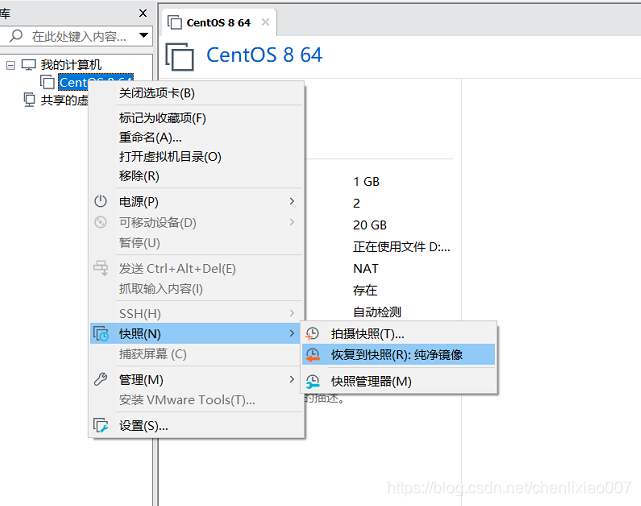Image resolution: width=641 pixels, height=506 pixels.
Task: Click the tab's VM icon for CentOS 8 64
Action: [x=175, y=22]
